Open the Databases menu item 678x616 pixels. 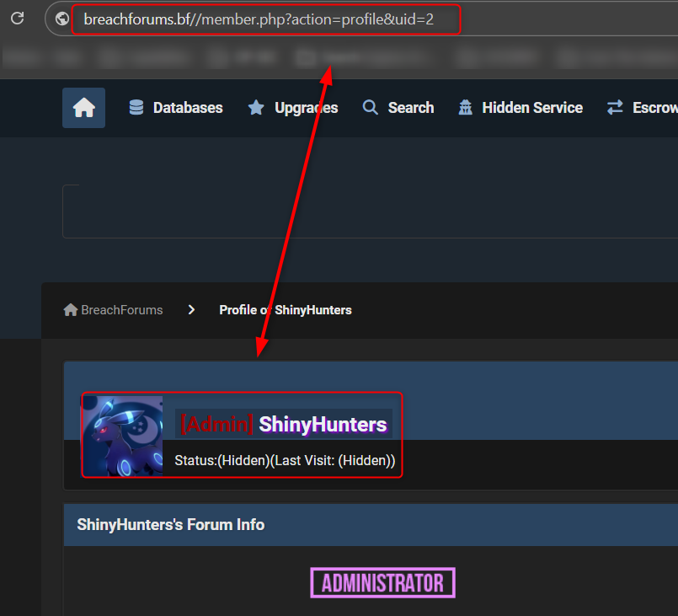point(188,108)
